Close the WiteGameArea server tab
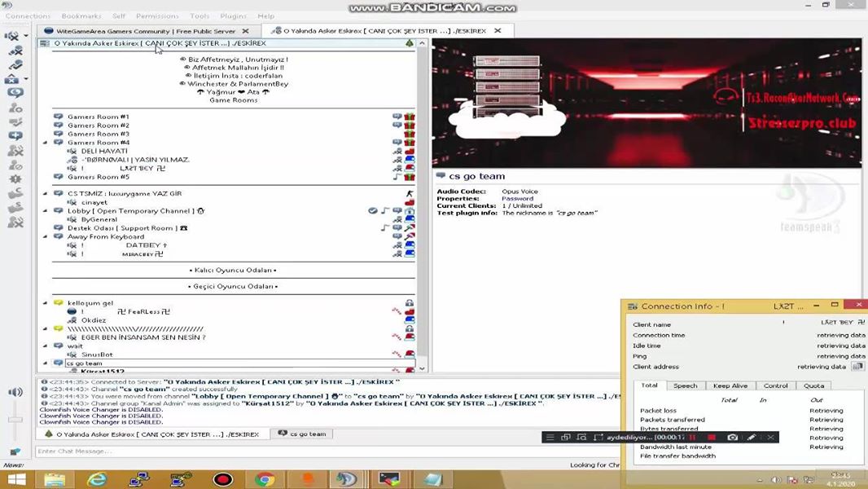Image resolution: width=868 pixels, height=489 pixels. tap(245, 31)
